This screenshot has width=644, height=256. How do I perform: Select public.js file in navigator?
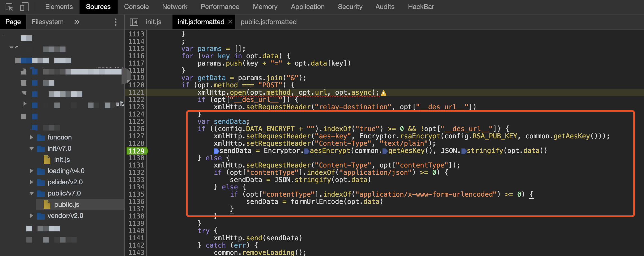67,204
